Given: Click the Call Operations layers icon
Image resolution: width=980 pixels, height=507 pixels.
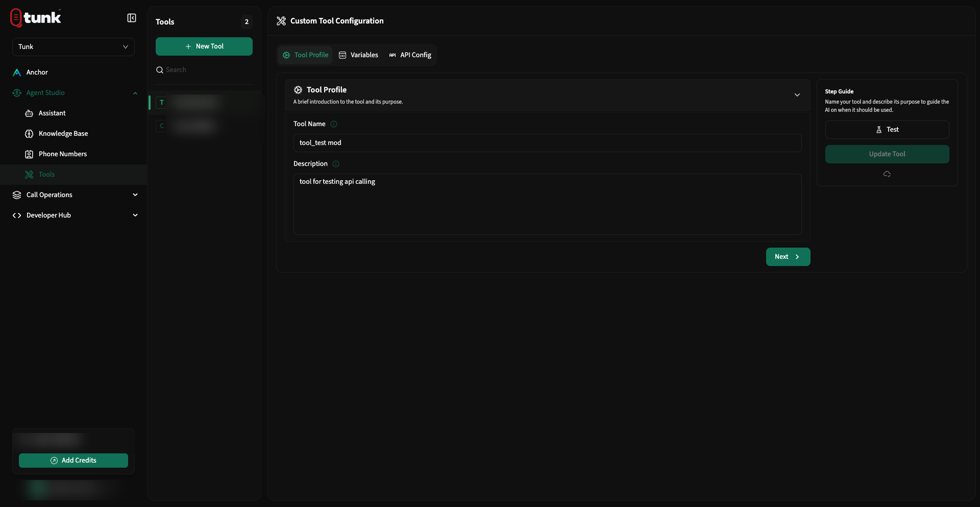Looking at the screenshot, I should pos(17,195).
